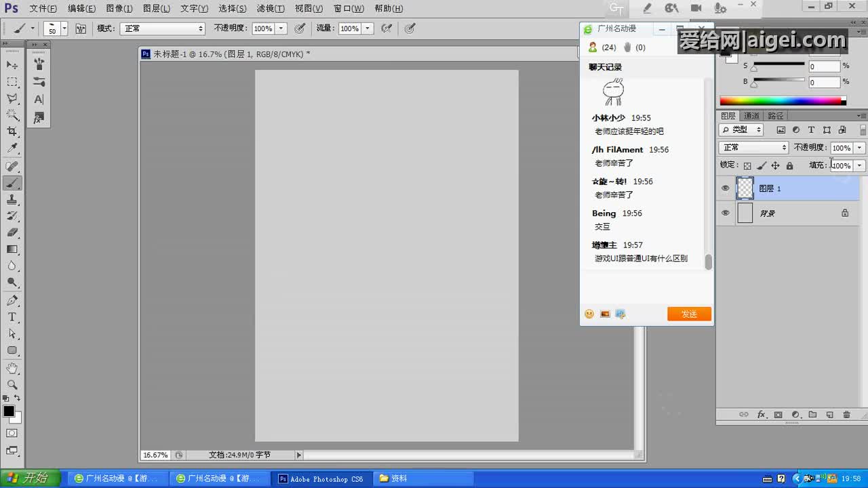Screen dimensions: 868x488
Task: Select the Move tool
Action: click(12, 65)
